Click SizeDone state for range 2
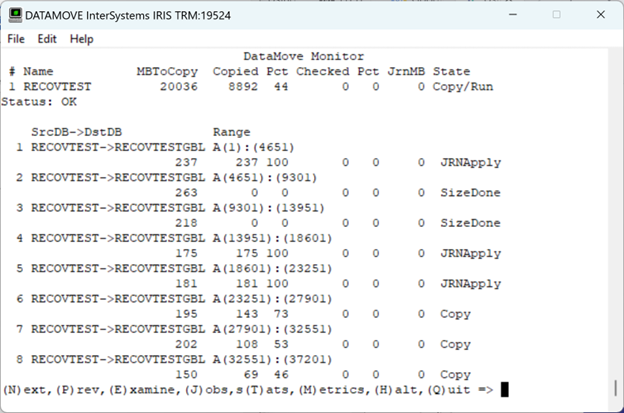This screenshot has width=624, height=413. (470, 193)
